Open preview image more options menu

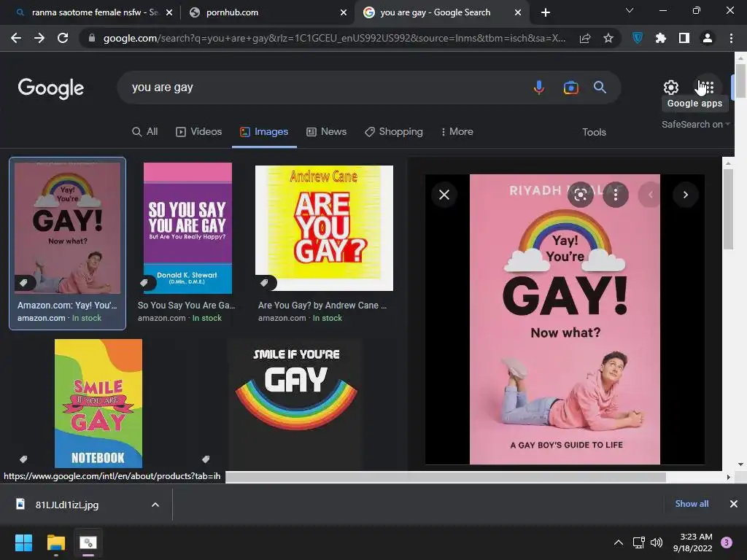tap(616, 195)
